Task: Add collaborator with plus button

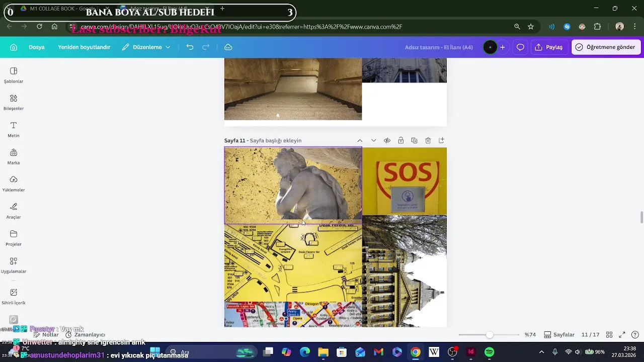Action: pos(502,47)
